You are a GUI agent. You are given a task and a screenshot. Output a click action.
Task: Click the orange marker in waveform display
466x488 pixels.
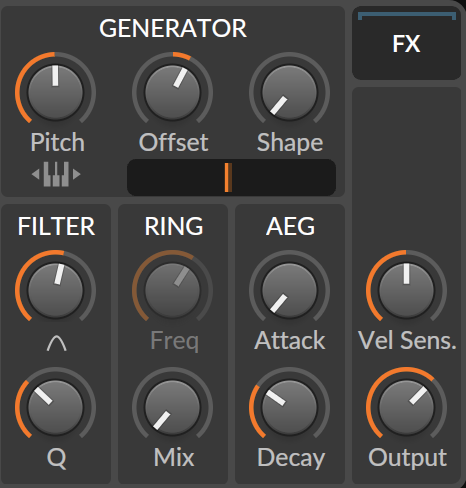(x=228, y=177)
